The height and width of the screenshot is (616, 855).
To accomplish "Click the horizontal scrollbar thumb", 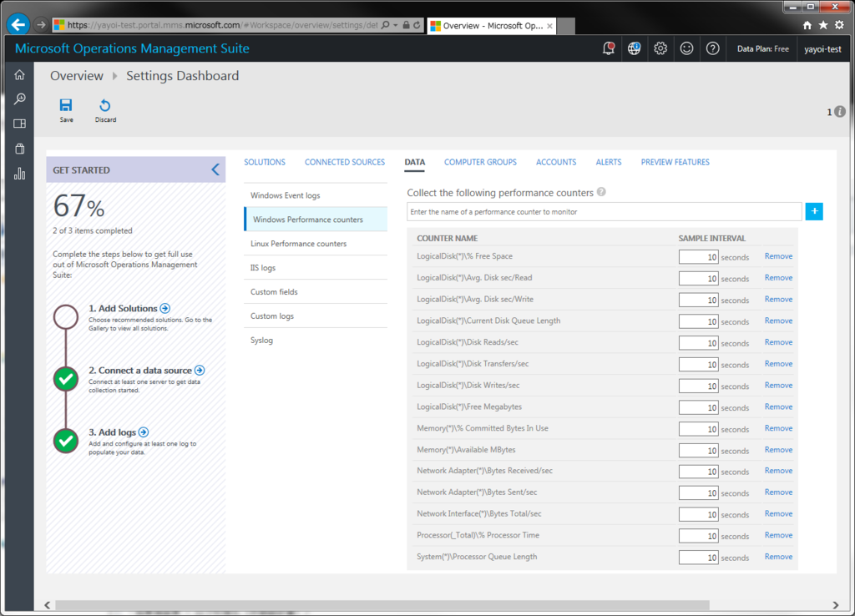I will pyautogui.click(x=382, y=605).
